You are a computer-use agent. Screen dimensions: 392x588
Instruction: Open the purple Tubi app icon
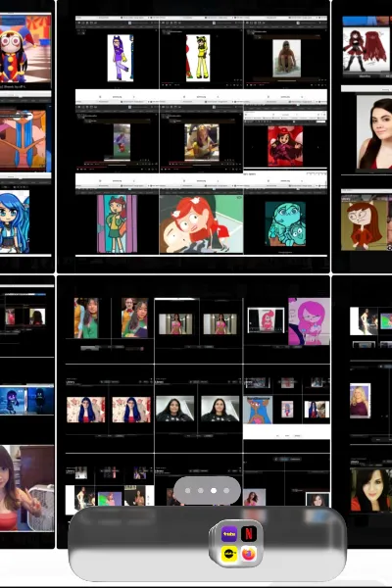click(228, 534)
